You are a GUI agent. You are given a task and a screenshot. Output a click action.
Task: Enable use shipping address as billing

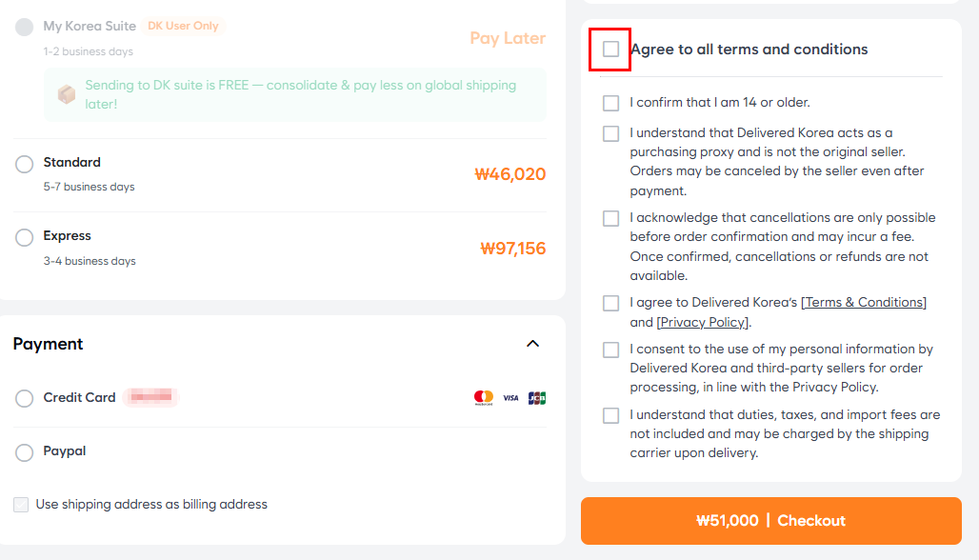tap(21, 505)
